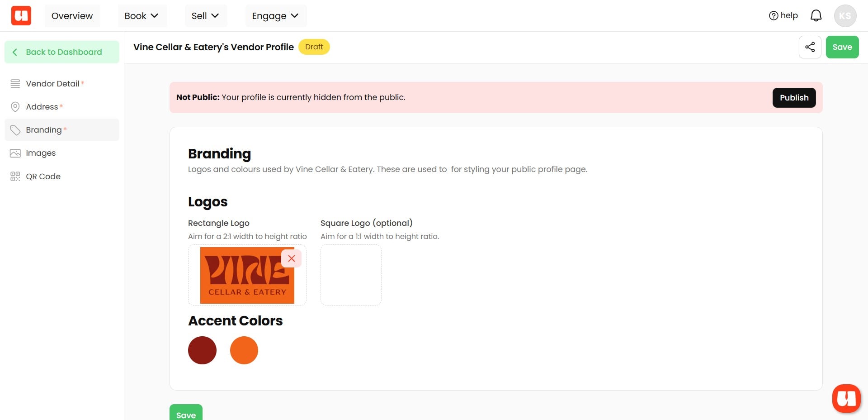Open the Sell dropdown menu

[205, 15]
